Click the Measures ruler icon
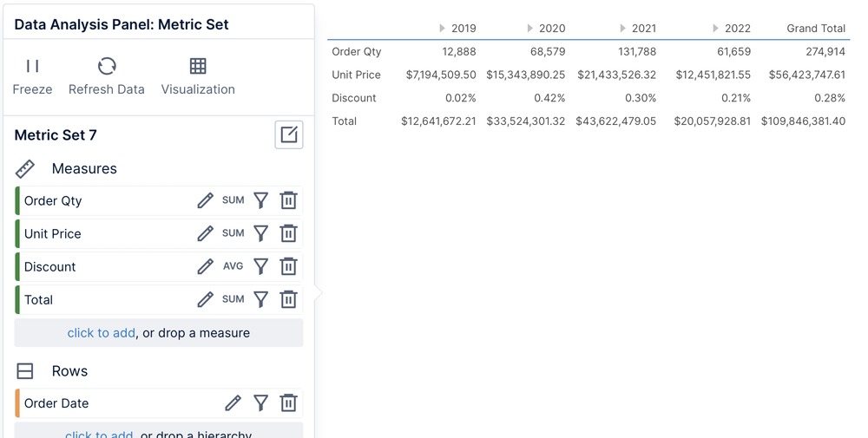The image size is (868, 438). [x=25, y=169]
